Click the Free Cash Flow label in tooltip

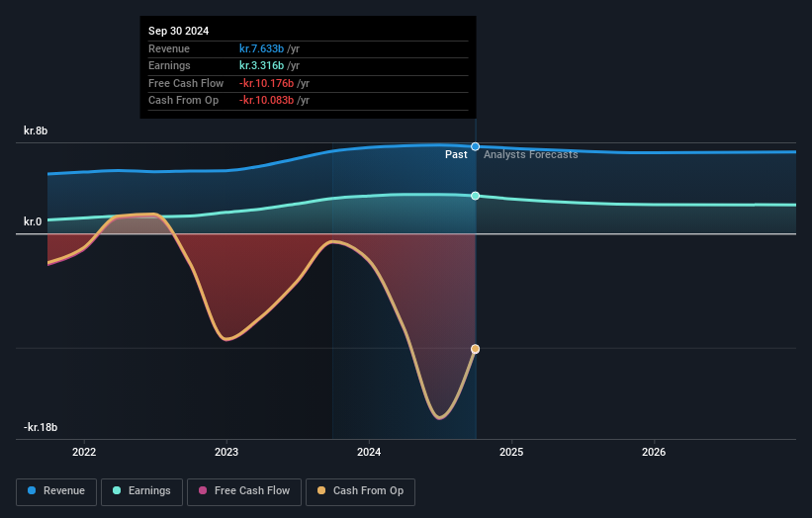click(186, 83)
